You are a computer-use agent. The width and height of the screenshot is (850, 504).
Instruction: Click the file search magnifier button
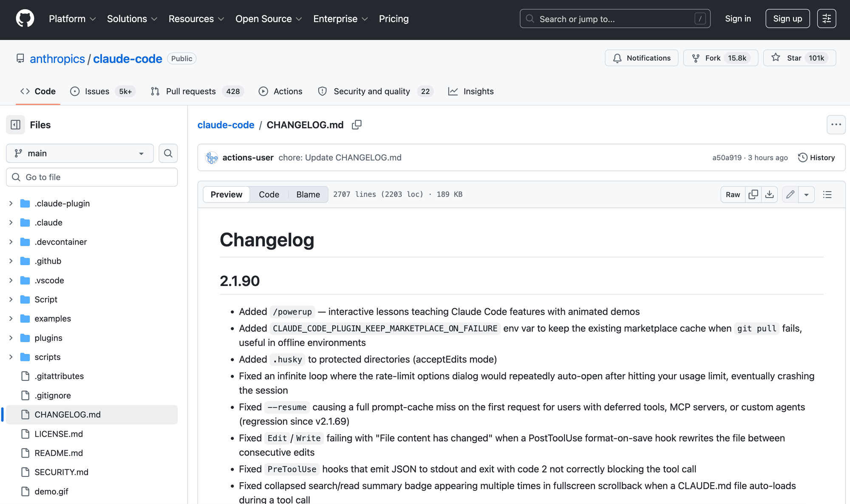coord(168,153)
